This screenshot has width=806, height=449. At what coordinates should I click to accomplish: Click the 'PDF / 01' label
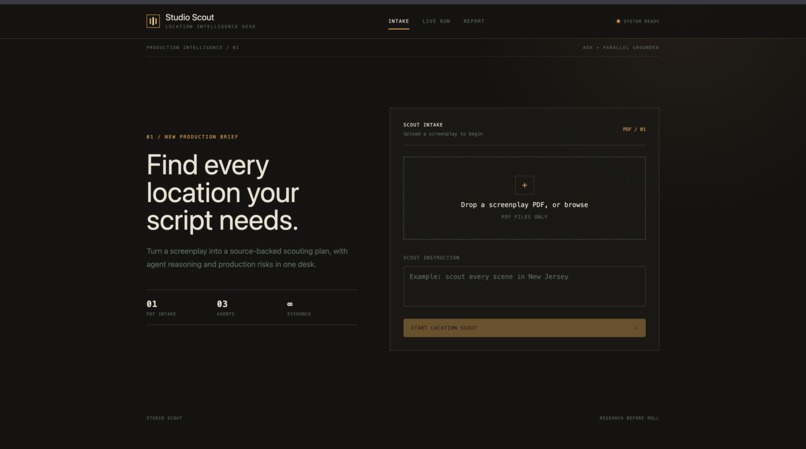[634, 130]
